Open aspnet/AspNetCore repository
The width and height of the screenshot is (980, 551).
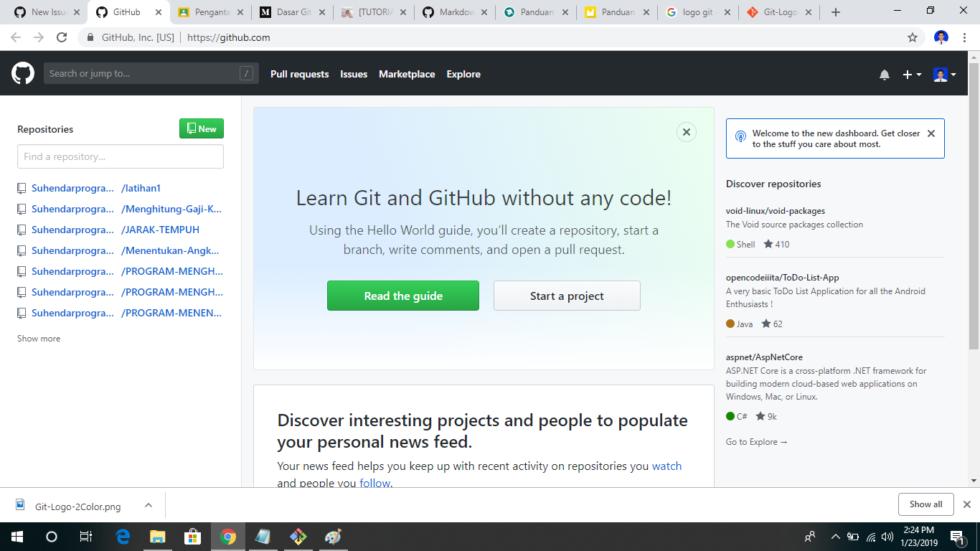point(764,357)
